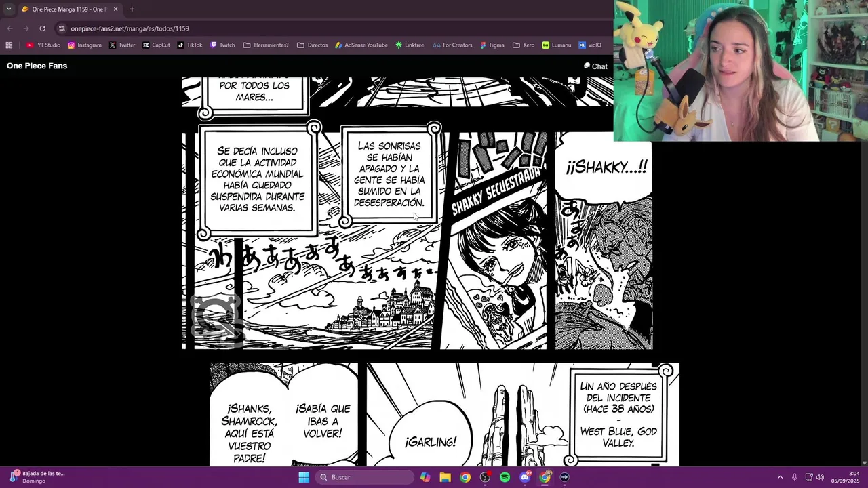
Task: Open the dark round arrow app in taskbar
Action: click(564, 477)
